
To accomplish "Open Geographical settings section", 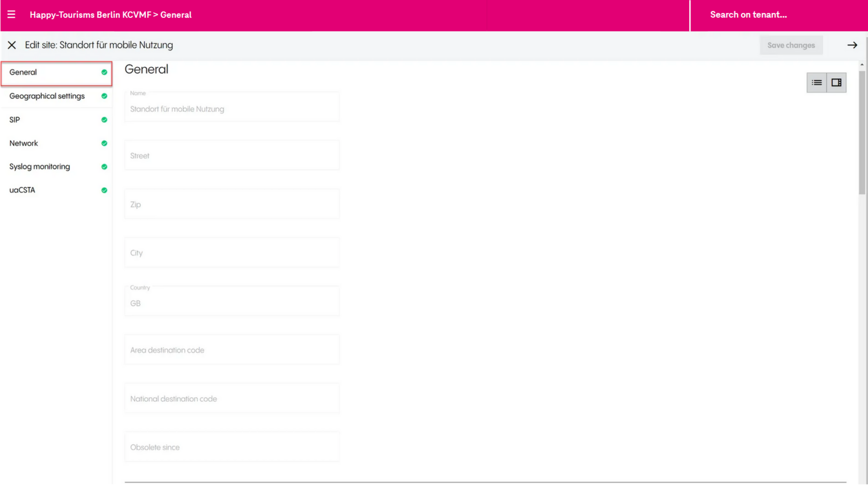I will click(x=47, y=96).
